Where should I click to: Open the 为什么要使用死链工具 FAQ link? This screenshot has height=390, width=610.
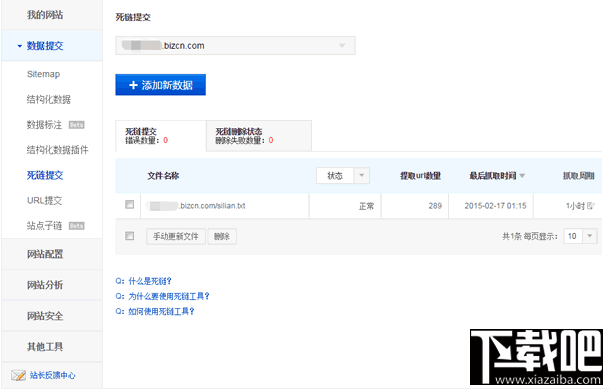pyautogui.click(x=169, y=296)
